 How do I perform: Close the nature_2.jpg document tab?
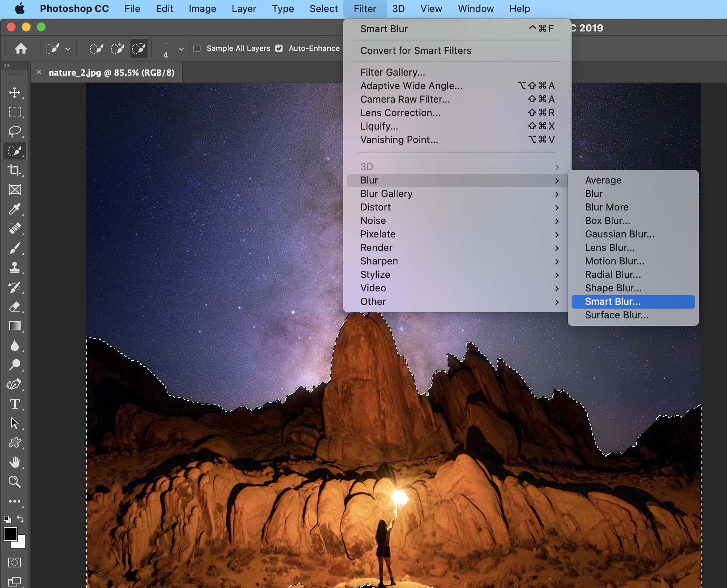tap(39, 72)
